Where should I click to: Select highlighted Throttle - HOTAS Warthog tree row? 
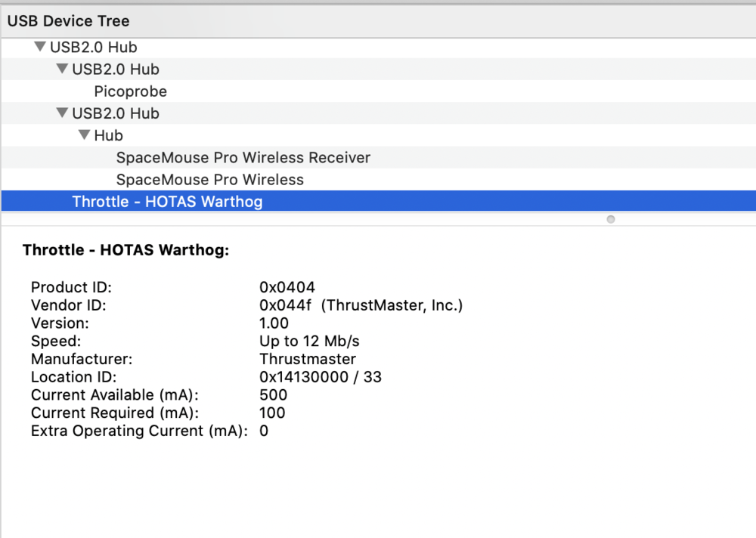pyautogui.click(x=167, y=202)
